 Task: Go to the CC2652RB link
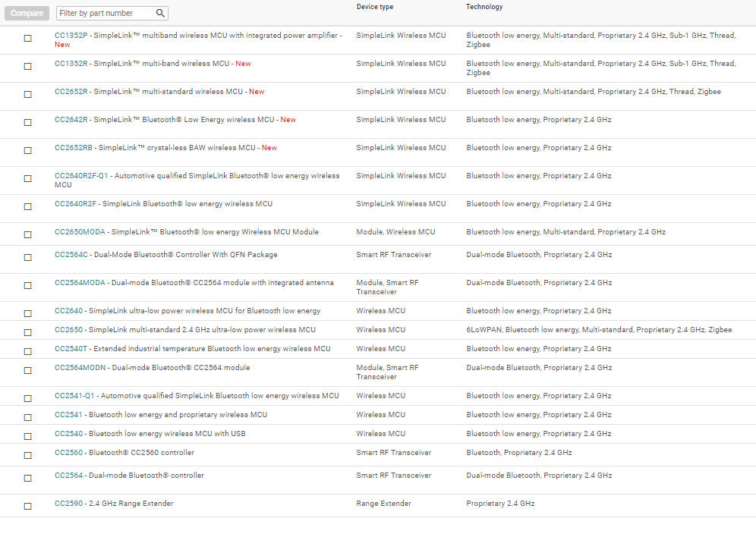(x=74, y=147)
